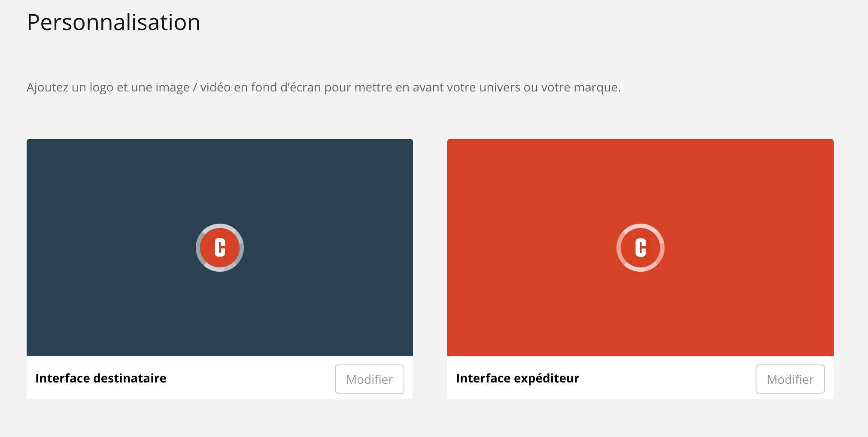Click the "Personnalisation" page heading
This screenshot has width=868, height=437.
coord(114,22)
